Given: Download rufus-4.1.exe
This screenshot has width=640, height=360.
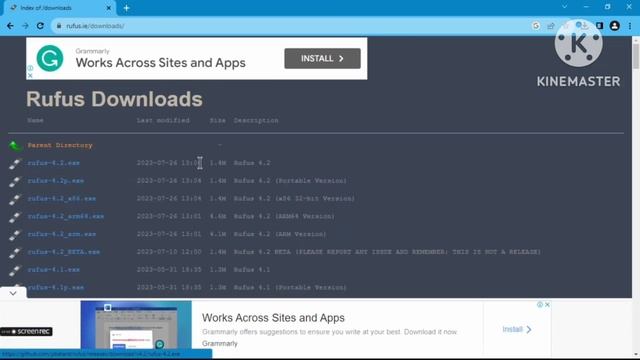Looking at the screenshot, I should (x=53, y=270).
